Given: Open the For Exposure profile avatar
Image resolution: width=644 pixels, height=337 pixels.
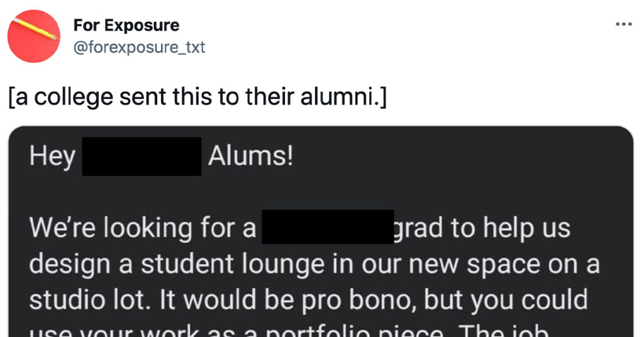Looking at the screenshot, I should [x=34, y=36].
